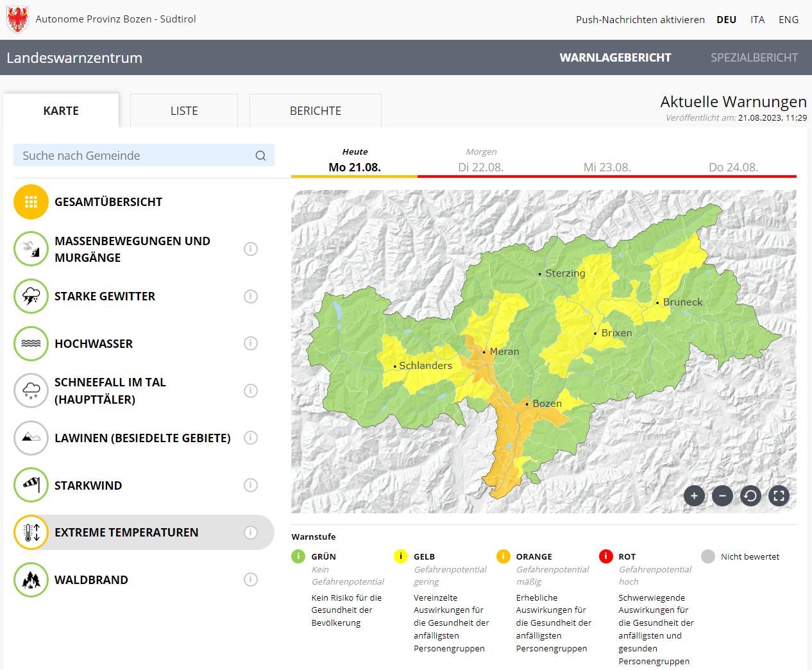The width and height of the screenshot is (812, 670).
Task: Click the Starke Gewitter thunderstorm icon
Action: coord(31,296)
